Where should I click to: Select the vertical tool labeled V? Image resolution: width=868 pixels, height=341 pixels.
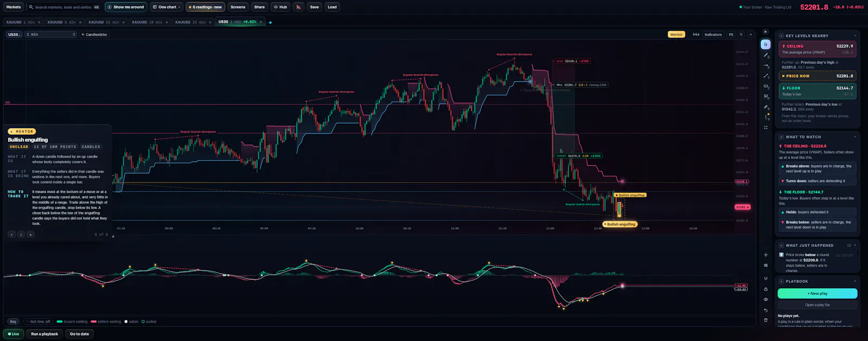tap(765, 117)
